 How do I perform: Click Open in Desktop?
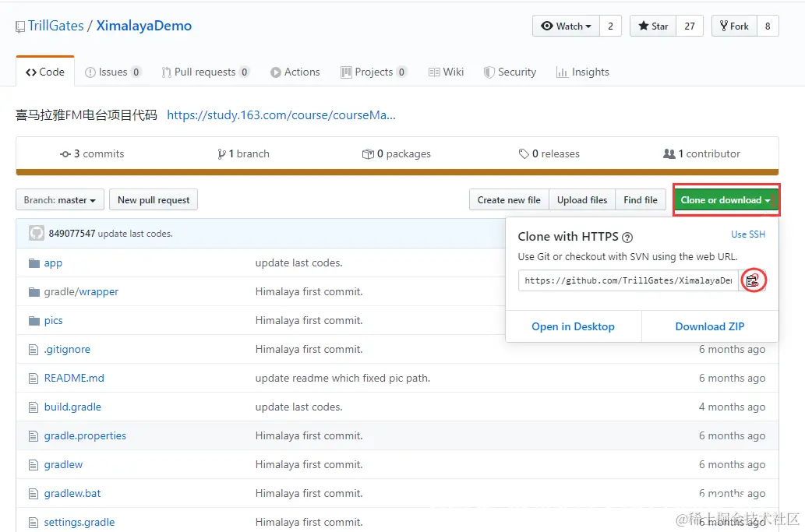click(x=573, y=326)
